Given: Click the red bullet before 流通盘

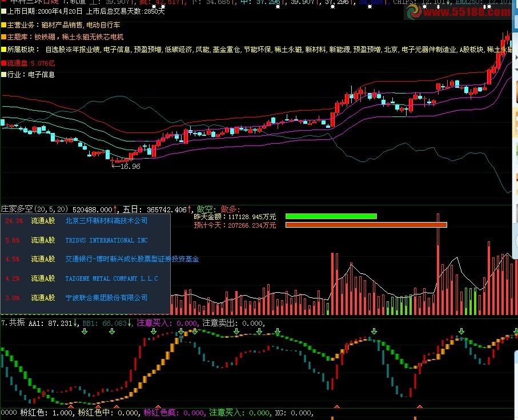Looking at the screenshot, I should [3, 63].
